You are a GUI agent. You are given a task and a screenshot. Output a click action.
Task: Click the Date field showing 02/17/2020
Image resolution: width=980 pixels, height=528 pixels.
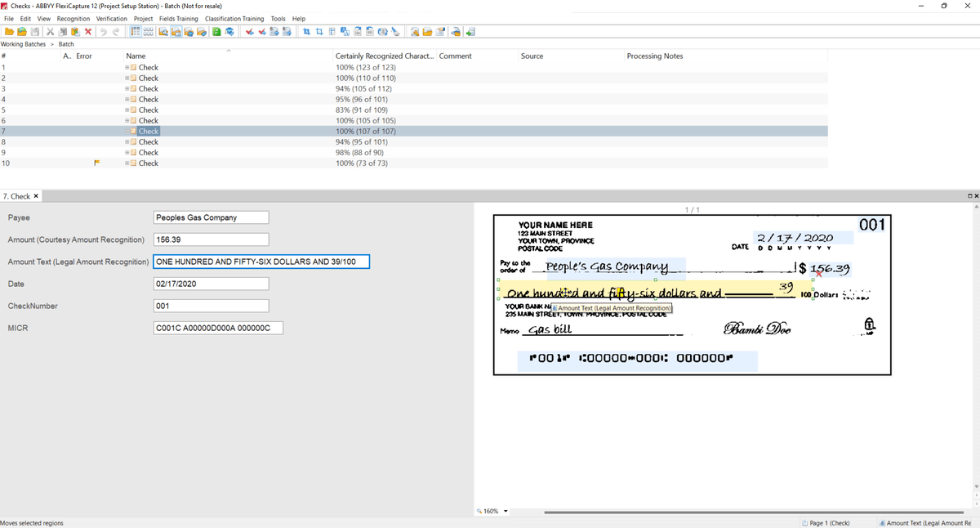point(211,284)
